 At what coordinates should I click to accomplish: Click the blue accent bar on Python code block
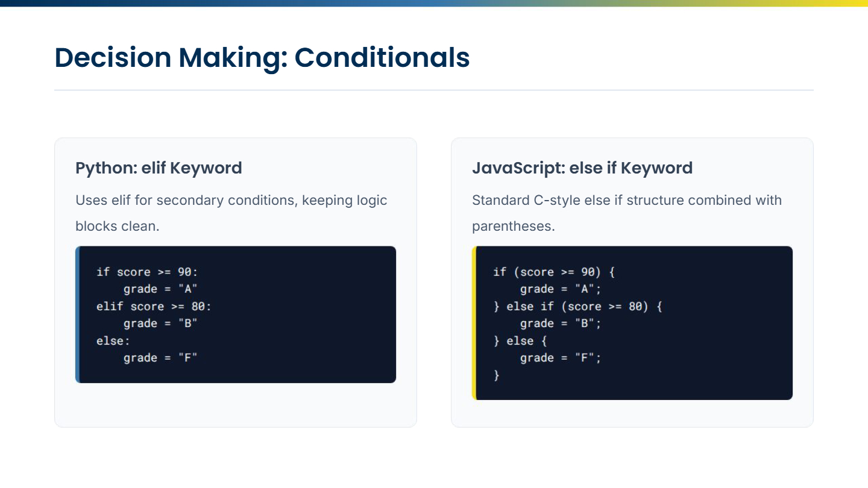[x=78, y=314]
